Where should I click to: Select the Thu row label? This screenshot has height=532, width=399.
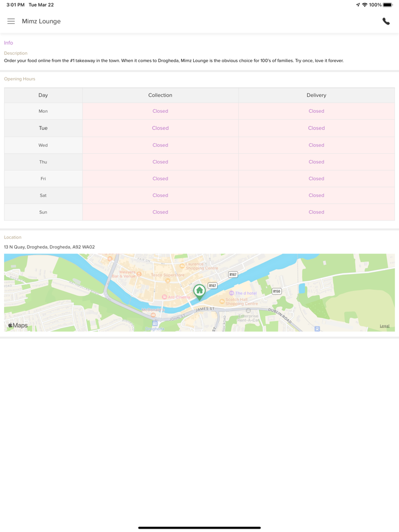point(43,162)
